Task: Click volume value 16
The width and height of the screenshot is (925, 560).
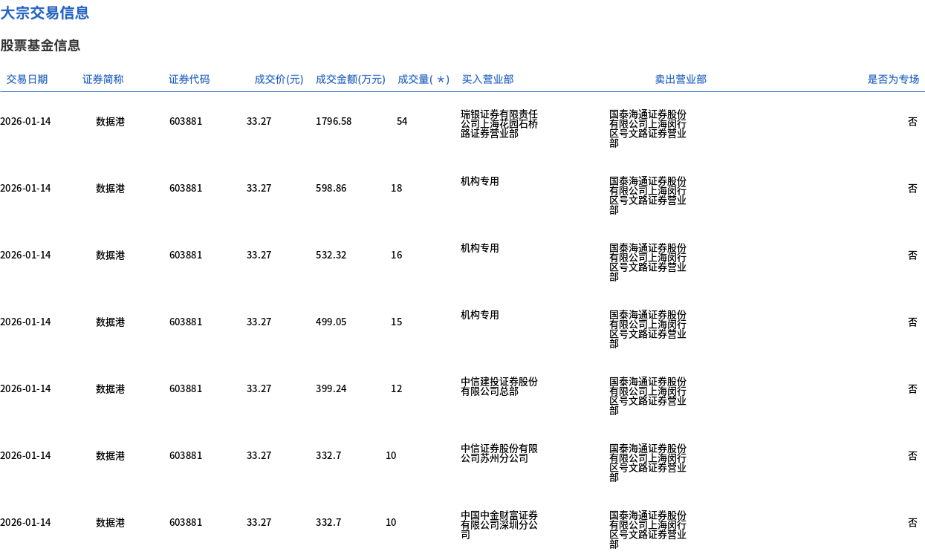Action: (x=397, y=255)
